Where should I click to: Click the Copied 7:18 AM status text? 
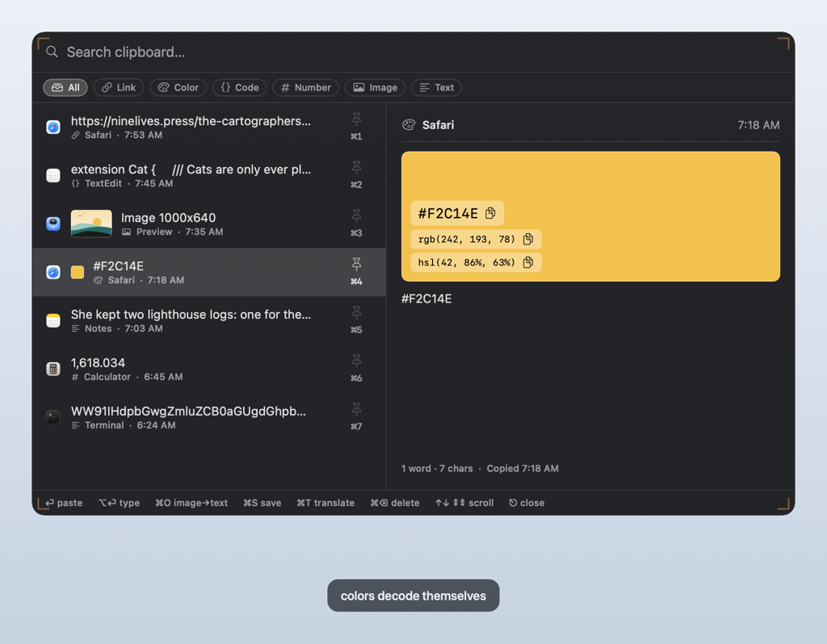[x=523, y=469]
